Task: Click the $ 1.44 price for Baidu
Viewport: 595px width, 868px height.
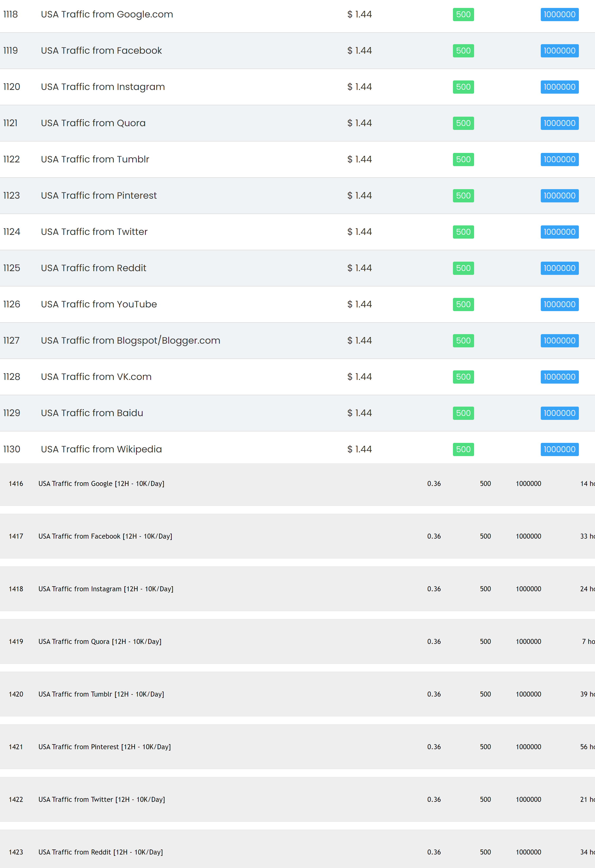Action: 359,413
